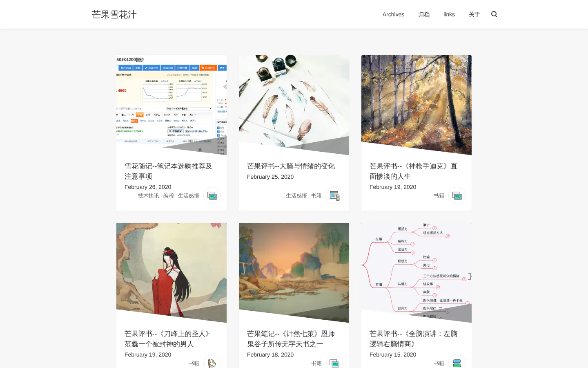Open post 芒果评书--大脑与情绪的变化
588x368 pixels.
click(291, 166)
